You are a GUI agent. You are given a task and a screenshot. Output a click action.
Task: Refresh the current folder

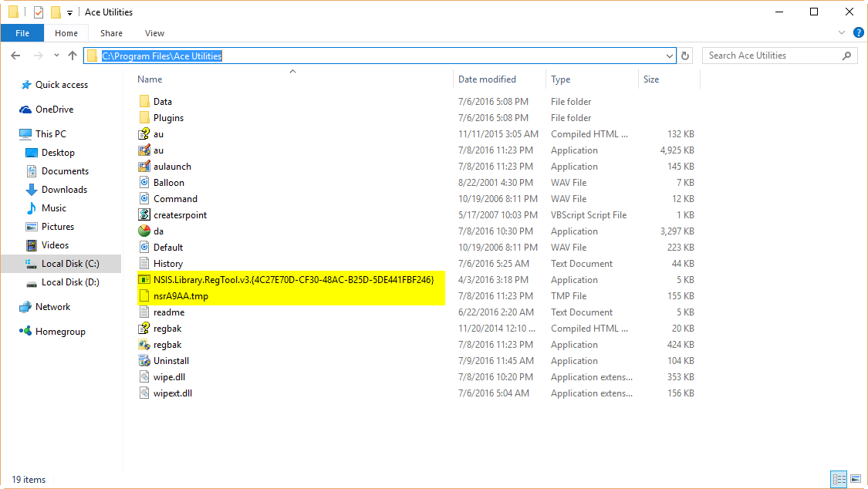tap(686, 56)
